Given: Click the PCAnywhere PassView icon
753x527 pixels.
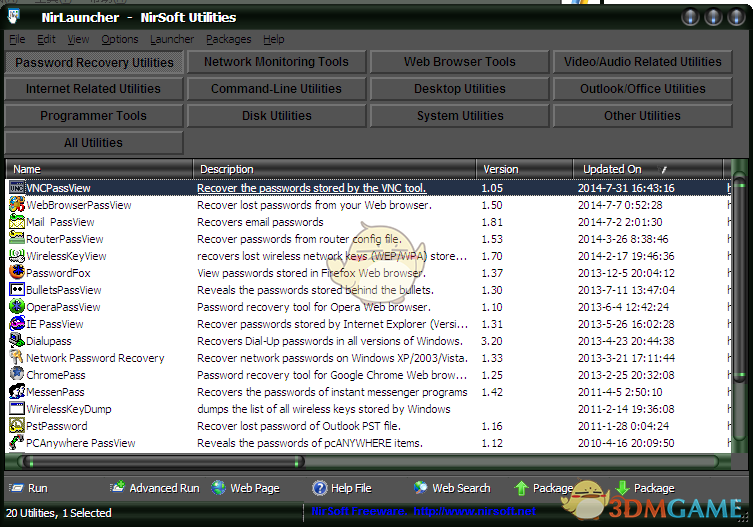Looking at the screenshot, I should 17,442.
